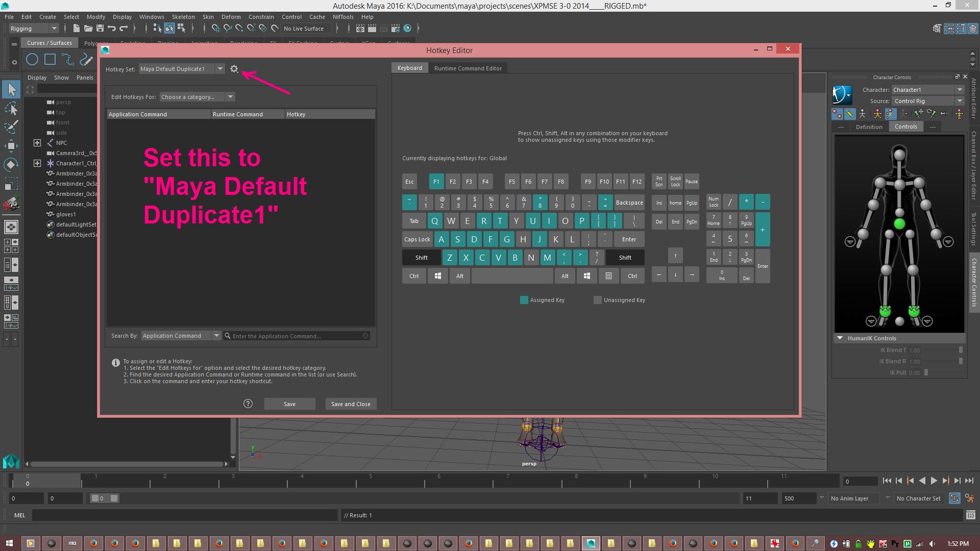Switch to Runtime Command Editor tab
Viewport: 980px width, 551px height.
coord(468,68)
